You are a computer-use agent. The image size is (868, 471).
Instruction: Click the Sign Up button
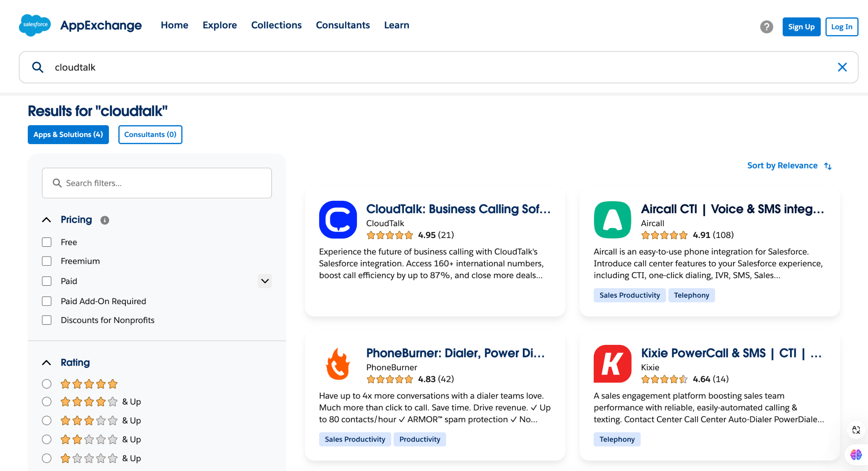click(x=801, y=27)
